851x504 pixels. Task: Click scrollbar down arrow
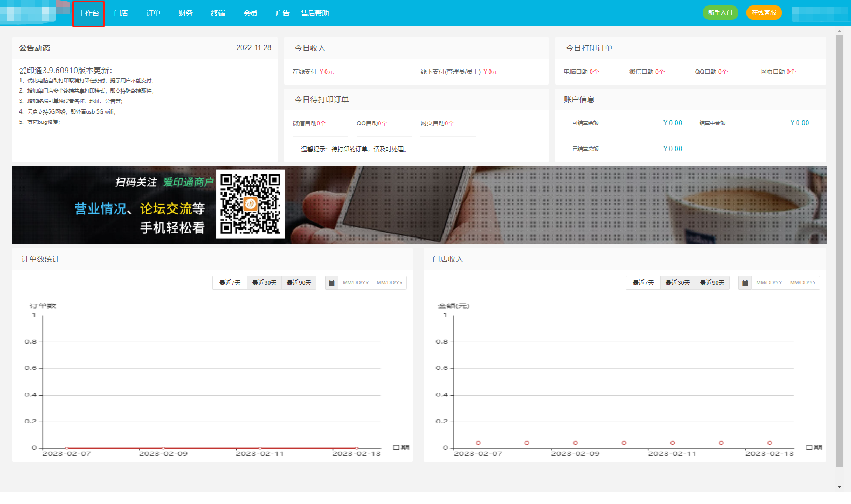click(x=839, y=487)
